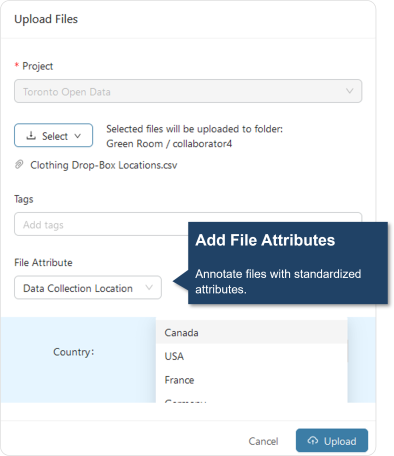Image resolution: width=394 pixels, height=456 pixels.
Task: Click Clothing Drop-Box Locations.csv file name
Action: 104,165
